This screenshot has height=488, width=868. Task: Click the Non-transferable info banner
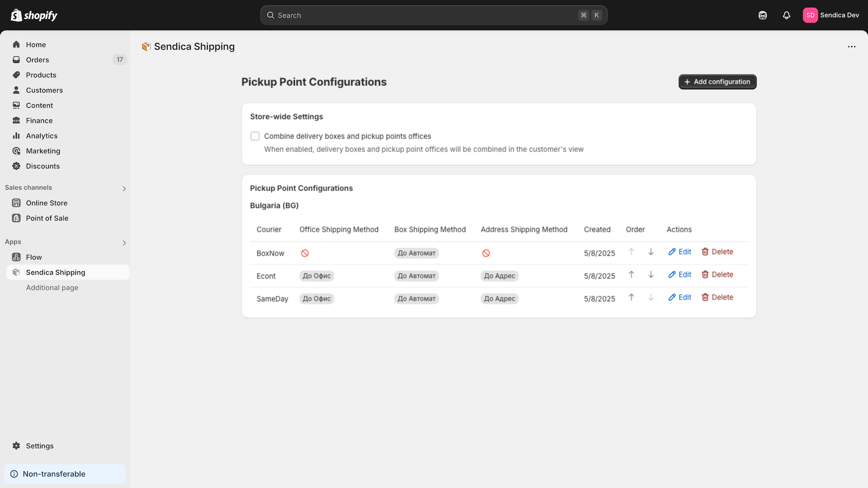[65, 474]
